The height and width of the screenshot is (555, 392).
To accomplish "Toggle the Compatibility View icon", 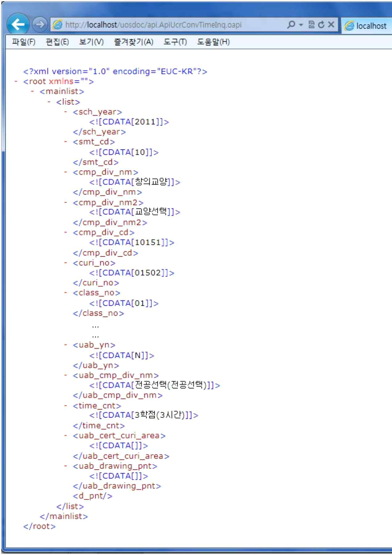I will (311, 24).
